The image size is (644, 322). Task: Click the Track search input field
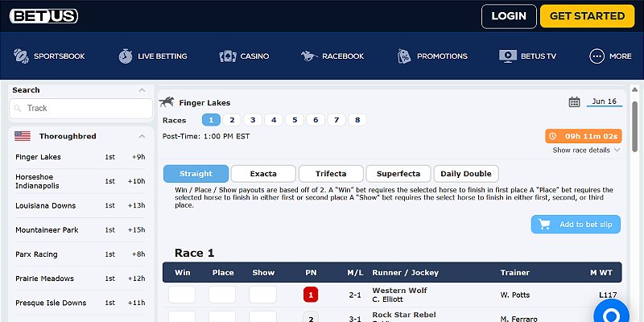(x=81, y=109)
